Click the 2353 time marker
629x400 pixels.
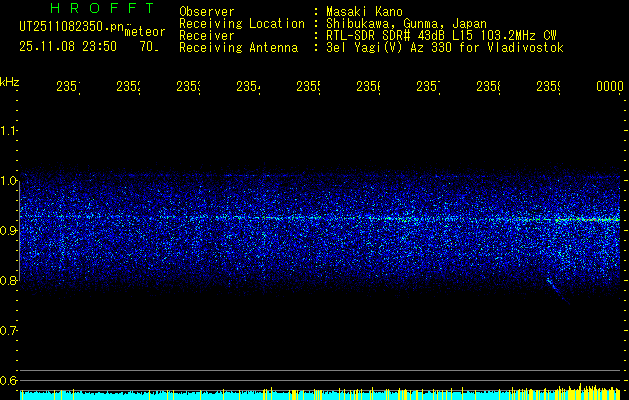point(188,87)
